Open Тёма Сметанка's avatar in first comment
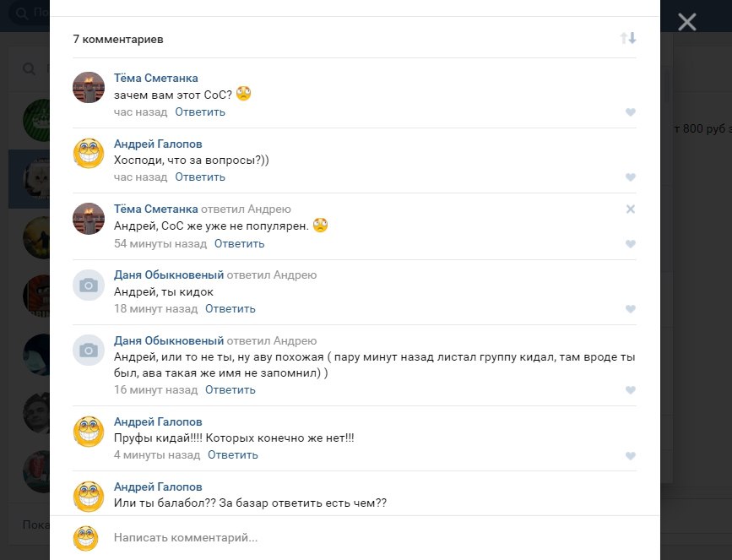 point(89,88)
